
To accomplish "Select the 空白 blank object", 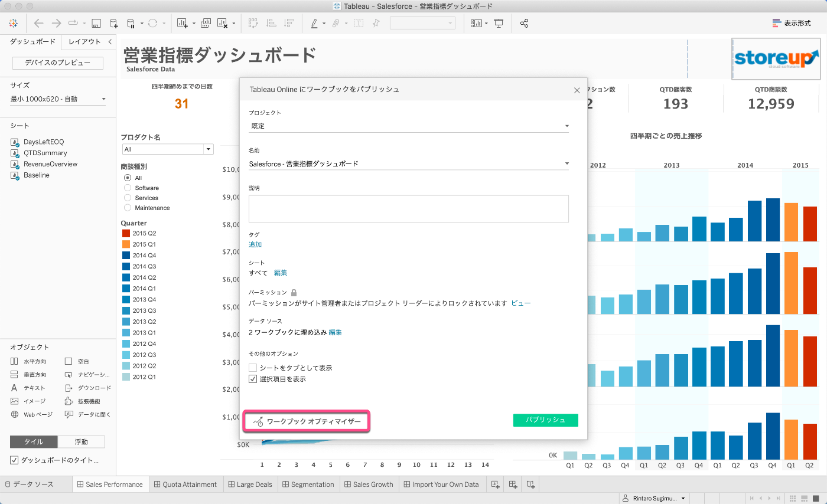I will click(x=77, y=361).
